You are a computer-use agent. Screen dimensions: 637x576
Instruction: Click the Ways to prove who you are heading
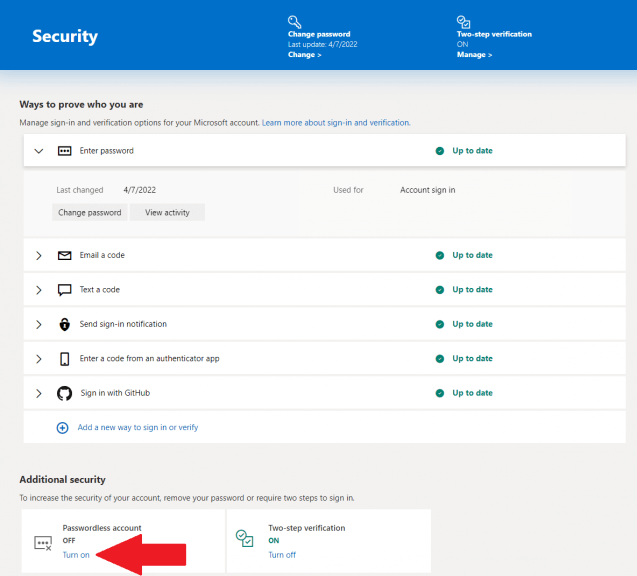point(81,105)
